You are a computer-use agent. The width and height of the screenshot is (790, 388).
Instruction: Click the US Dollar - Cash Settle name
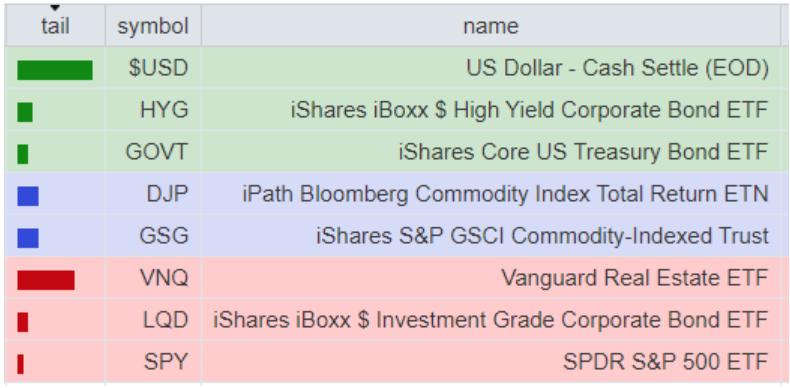617,68
